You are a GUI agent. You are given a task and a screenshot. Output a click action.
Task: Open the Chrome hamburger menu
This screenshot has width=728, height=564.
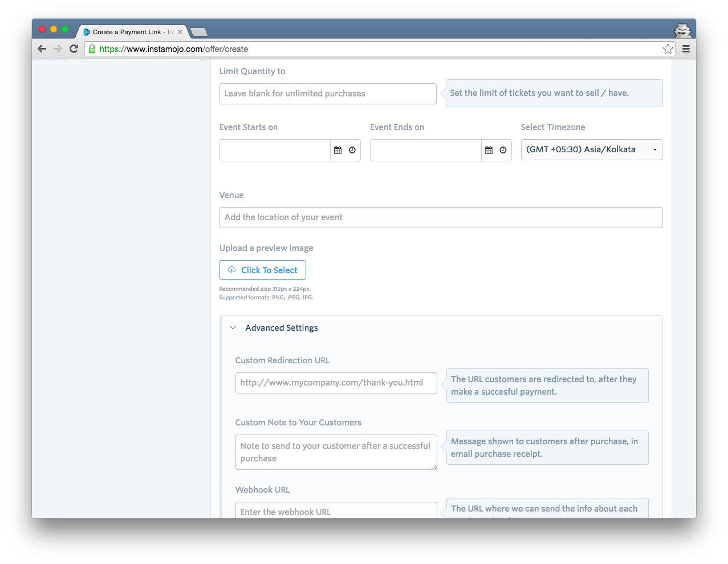[x=686, y=49]
